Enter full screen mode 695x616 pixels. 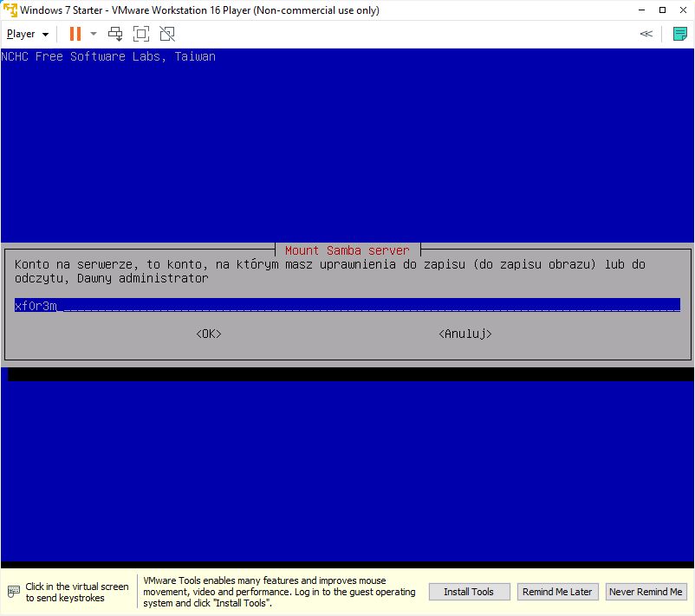coord(141,34)
